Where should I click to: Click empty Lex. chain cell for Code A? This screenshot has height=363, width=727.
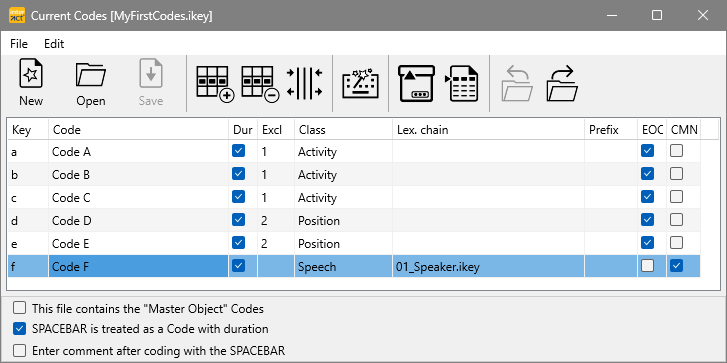click(x=489, y=152)
